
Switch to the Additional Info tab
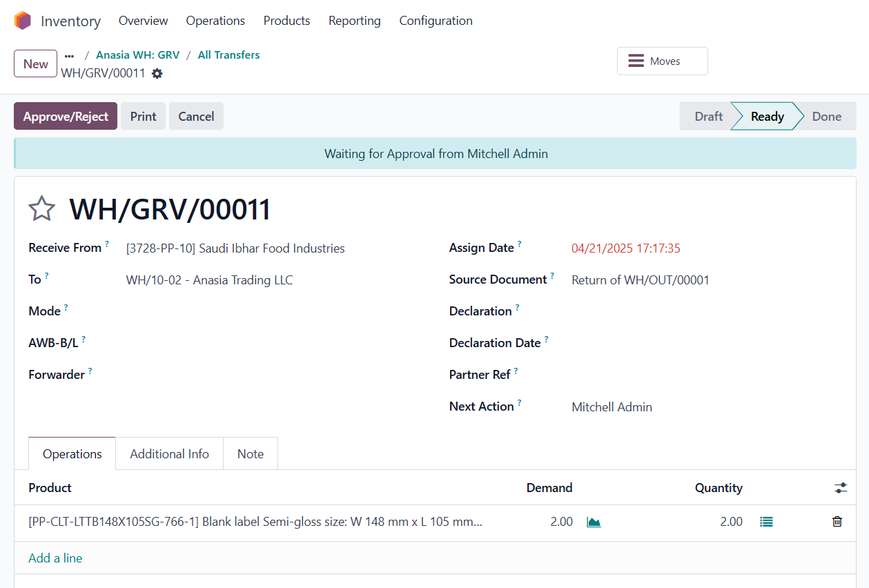point(169,454)
